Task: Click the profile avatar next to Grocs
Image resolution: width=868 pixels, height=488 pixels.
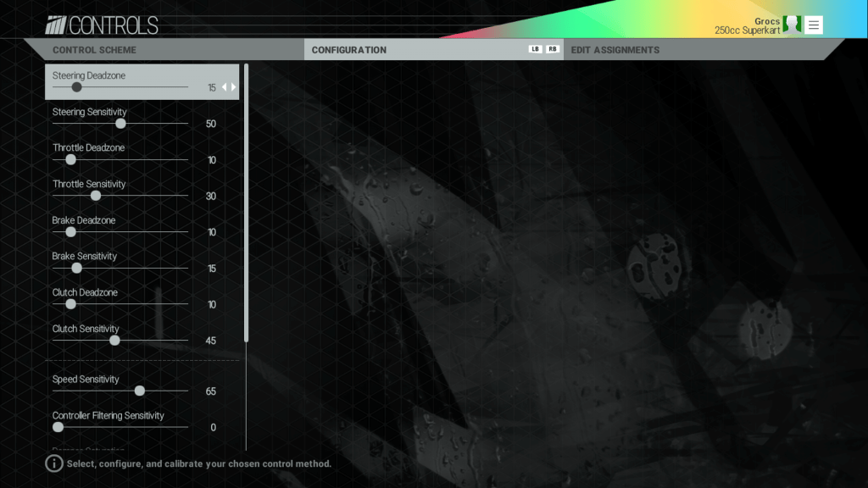Action: tap(792, 23)
